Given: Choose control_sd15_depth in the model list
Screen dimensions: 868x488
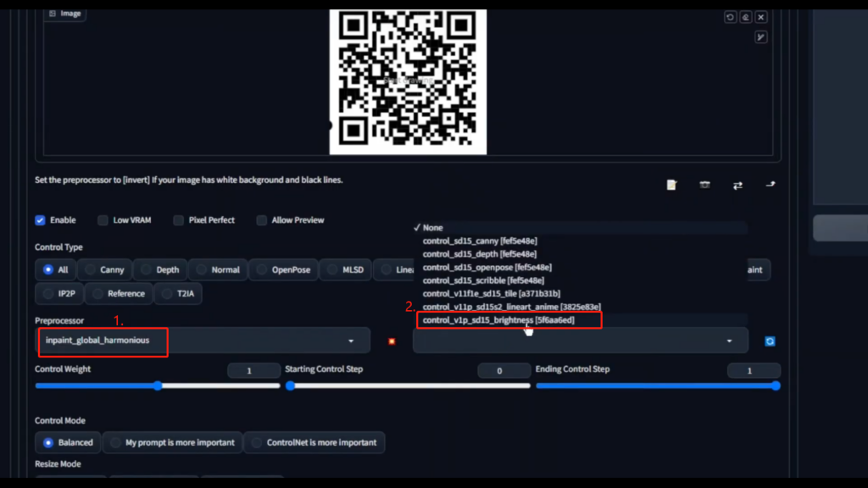Looking at the screenshot, I should 580,254.
